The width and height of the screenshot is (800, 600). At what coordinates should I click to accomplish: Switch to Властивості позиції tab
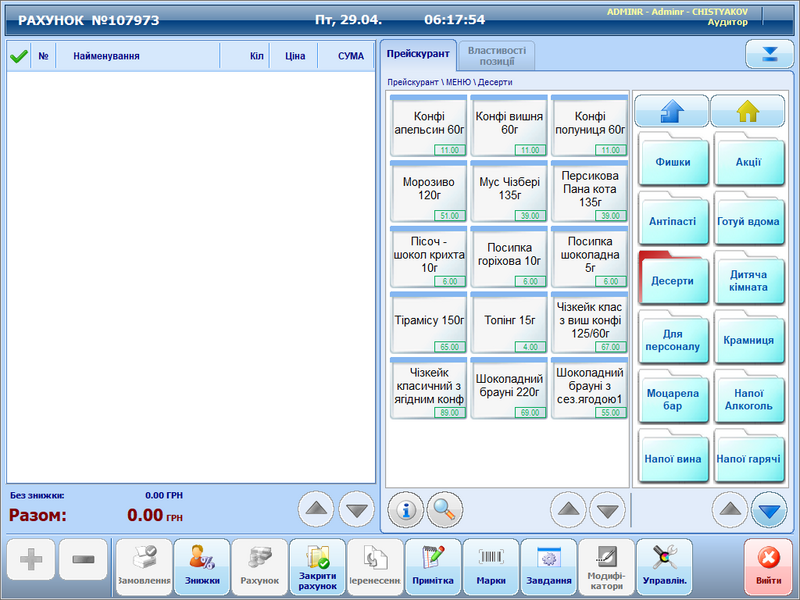click(496, 55)
